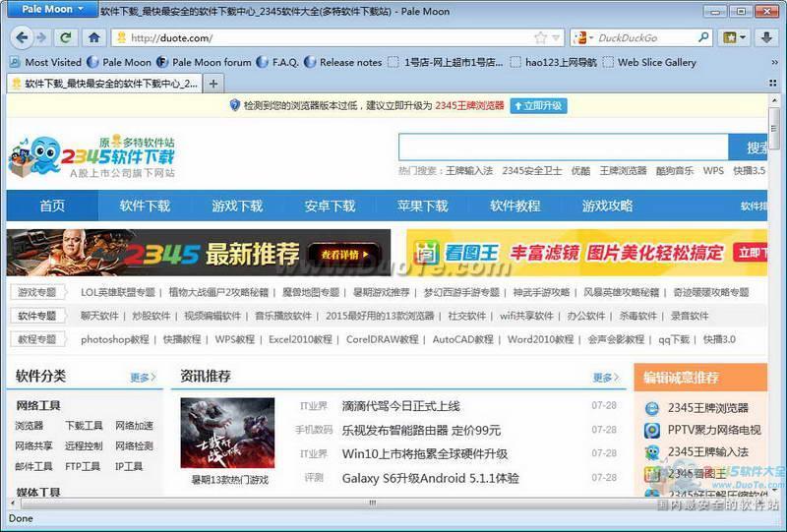Click the magnifier search icon in toolbar
The width and height of the screenshot is (787, 532).
[703, 37]
